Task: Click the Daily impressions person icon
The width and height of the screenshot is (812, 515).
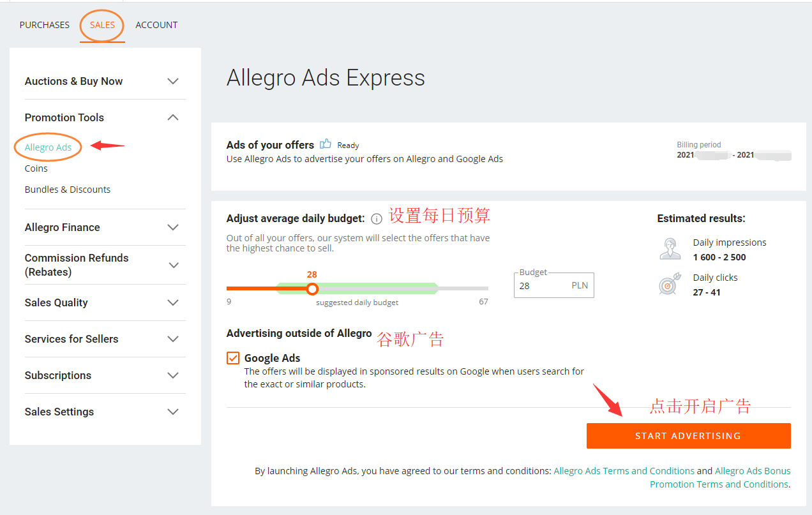Action: [670, 249]
